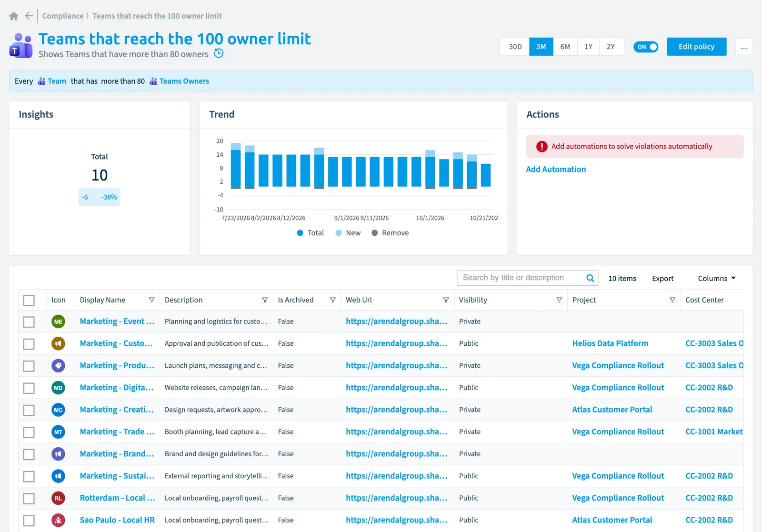Check the Marketing - Event row checkbox
762x532 pixels.
click(x=29, y=322)
